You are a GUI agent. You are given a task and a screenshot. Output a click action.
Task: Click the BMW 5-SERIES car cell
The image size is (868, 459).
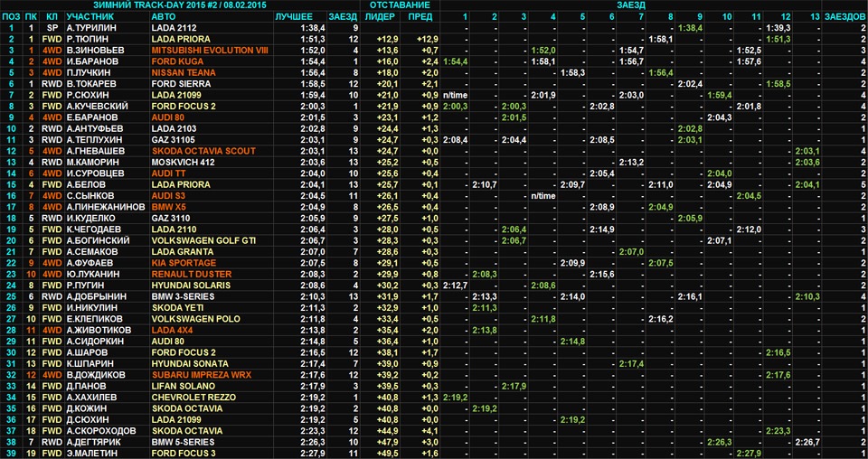(184, 443)
